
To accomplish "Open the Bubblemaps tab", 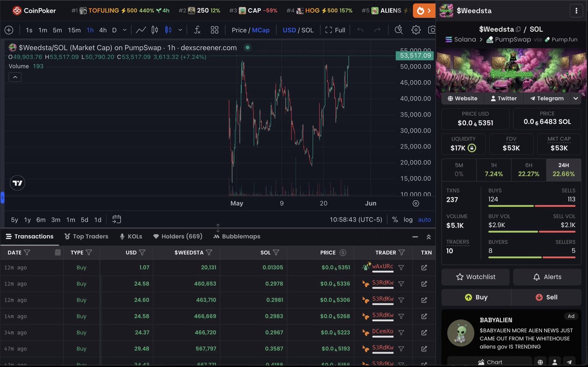I will (237, 236).
